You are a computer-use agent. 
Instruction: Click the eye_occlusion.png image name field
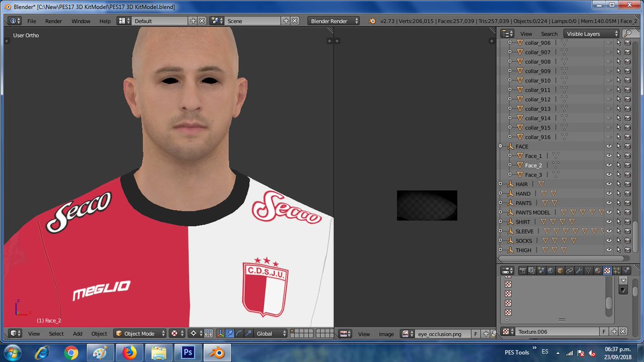point(443,334)
